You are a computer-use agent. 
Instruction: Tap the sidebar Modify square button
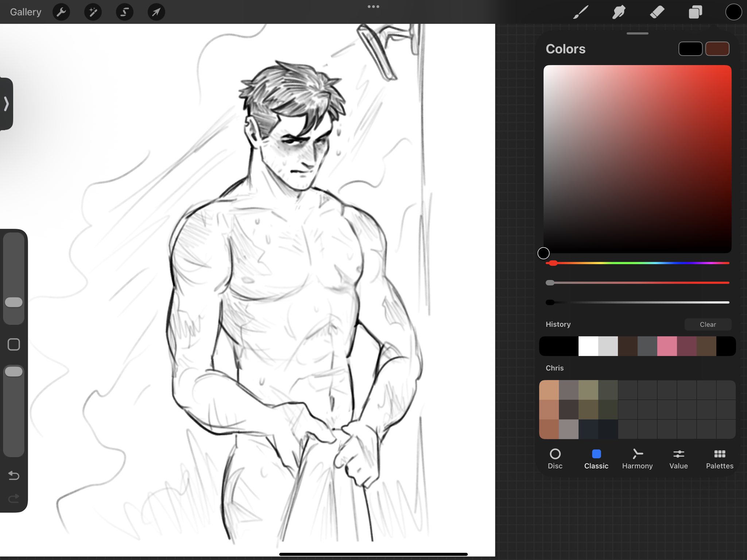coord(14,344)
